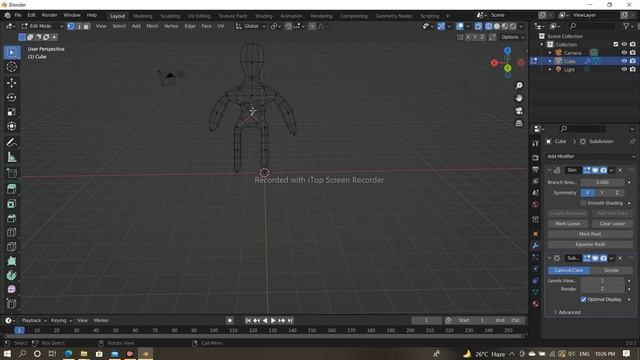The width and height of the screenshot is (640, 360).
Task: Click the Clear Loose button
Action: click(x=612, y=224)
